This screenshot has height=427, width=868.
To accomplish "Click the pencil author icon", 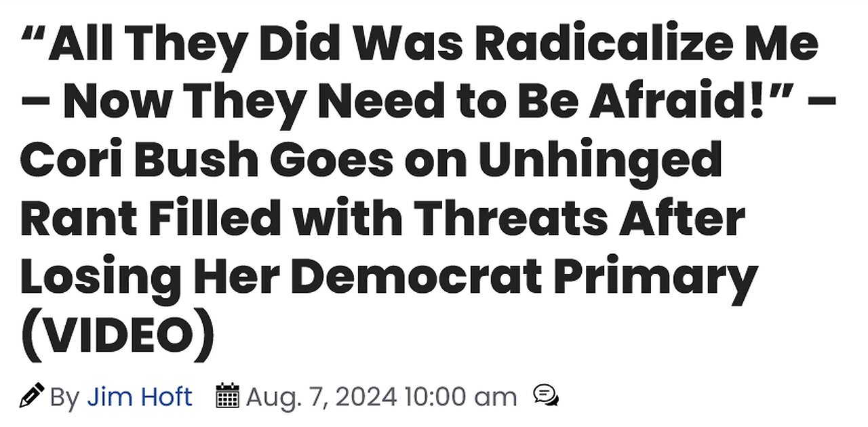I will 32,395.
